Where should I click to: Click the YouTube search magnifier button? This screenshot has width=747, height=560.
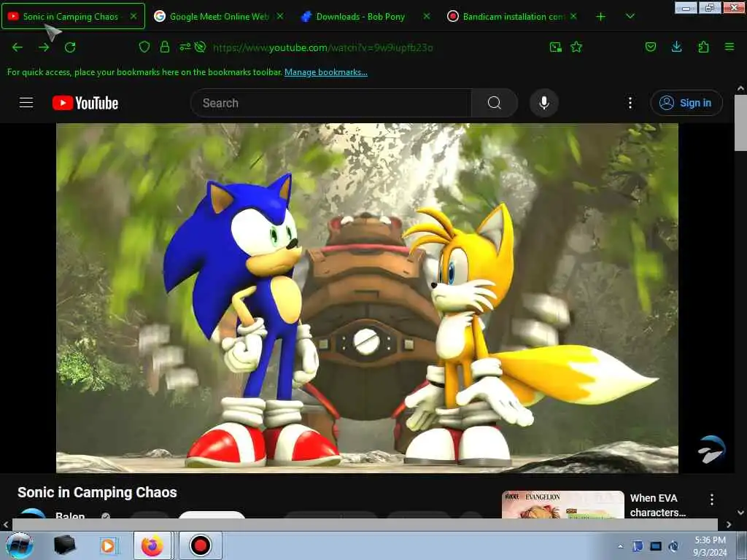(x=495, y=103)
